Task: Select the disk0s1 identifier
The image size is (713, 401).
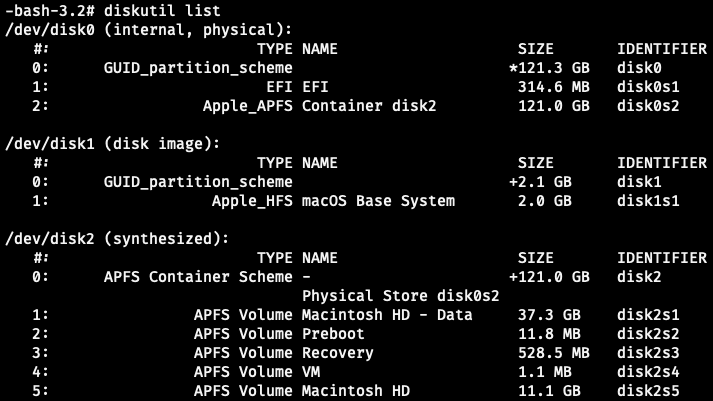Action: pyautogui.click(x=651, y=86)
